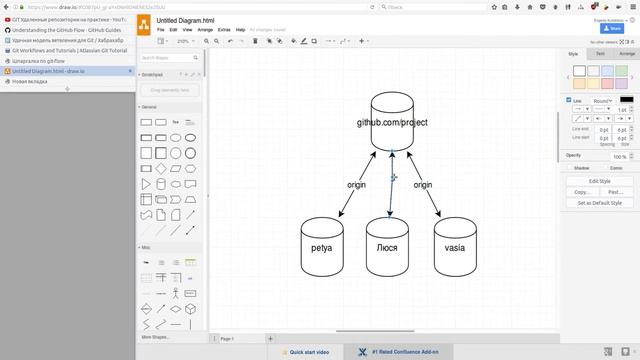Image resolution: width=640 pixels, height=360 pixels.
Task: Click the To Front toolbar icon
Action: [x=269, y=41]
